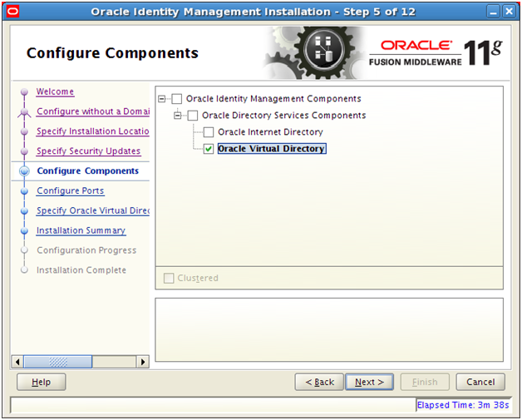Minimize the installer window
This screenshot has height=420, width=522.
494,12
